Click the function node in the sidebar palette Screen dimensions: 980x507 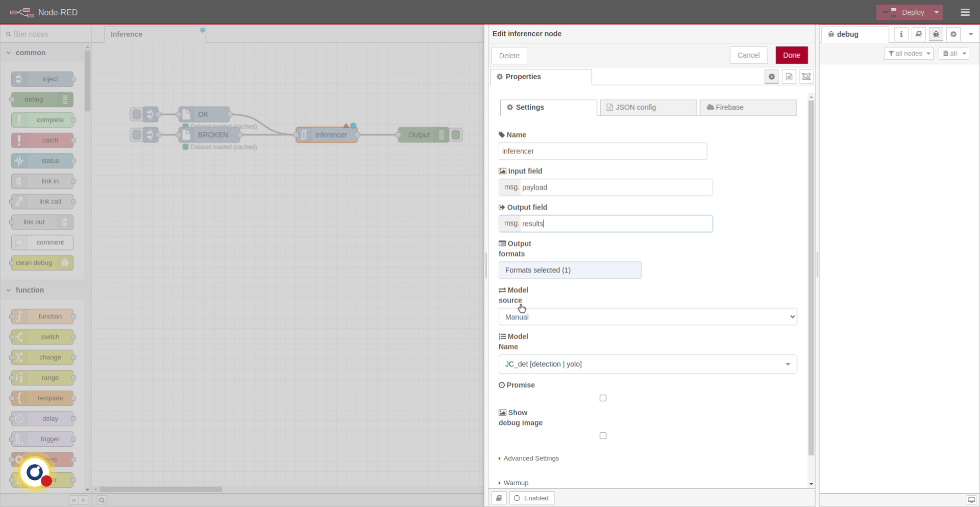point(42,316)
